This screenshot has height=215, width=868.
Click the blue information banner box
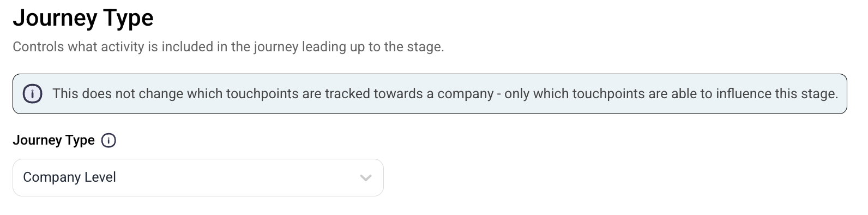coord(430,94)
